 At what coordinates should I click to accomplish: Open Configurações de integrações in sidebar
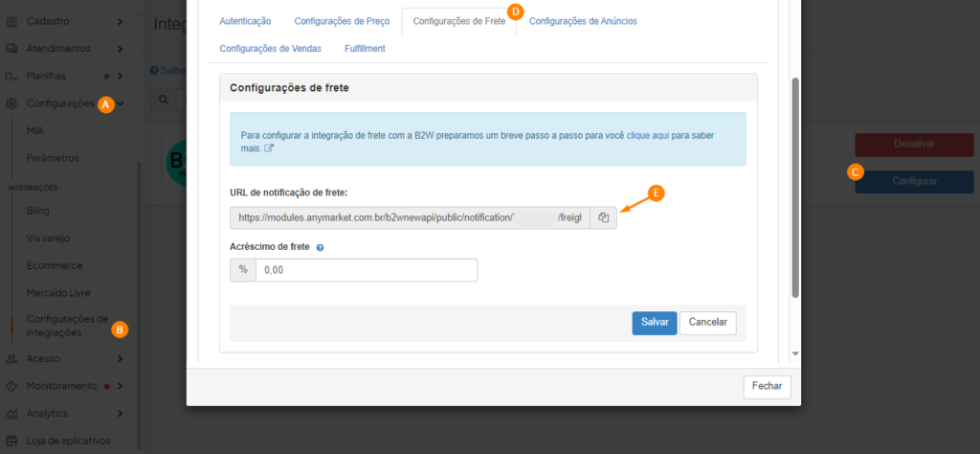pos(68,326)
